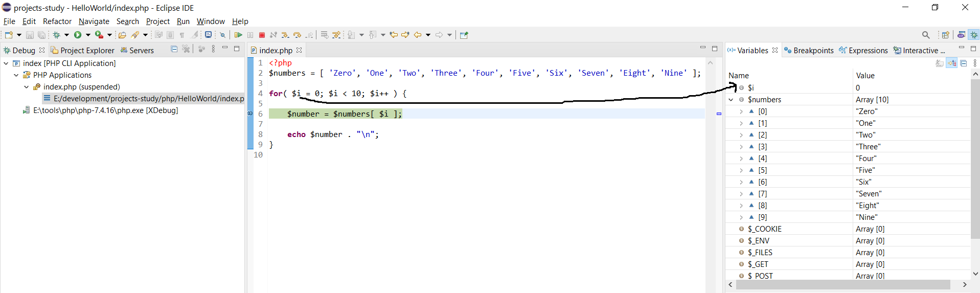The width and height of the screenshot is (980, 293).
Task: Select the $i variable row
Action: tap(848, 88)
